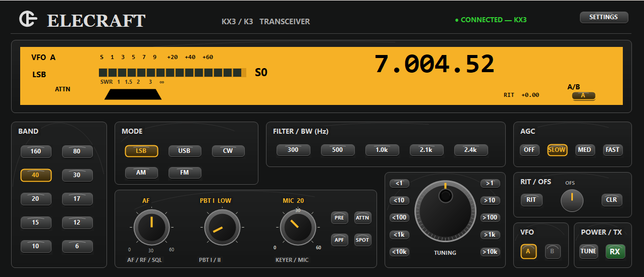Toggle the PRE preamp button
Image resolution: width=644 pixels, height=277 pixels.
tap(340, 218)
